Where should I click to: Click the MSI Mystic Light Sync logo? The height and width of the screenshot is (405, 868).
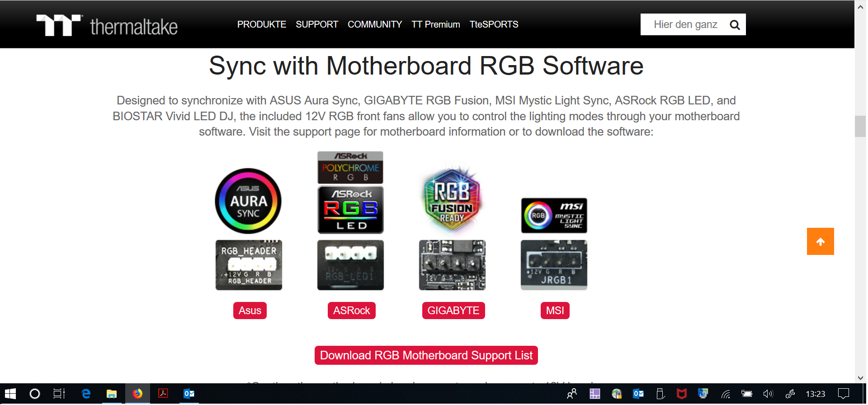point(554,216)
